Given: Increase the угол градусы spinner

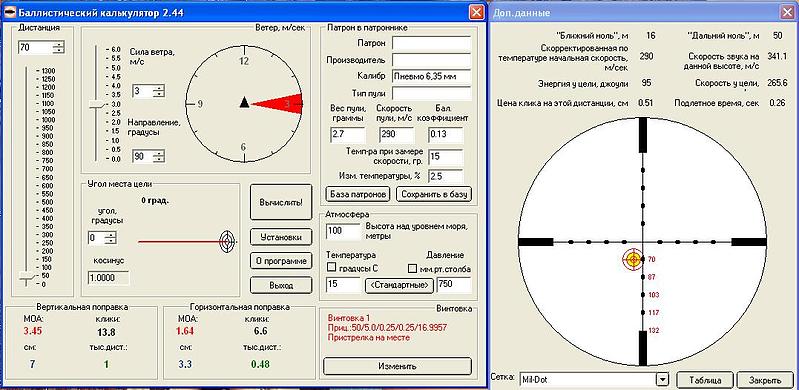Looking at the screenshot, I should tap(111, 235).
